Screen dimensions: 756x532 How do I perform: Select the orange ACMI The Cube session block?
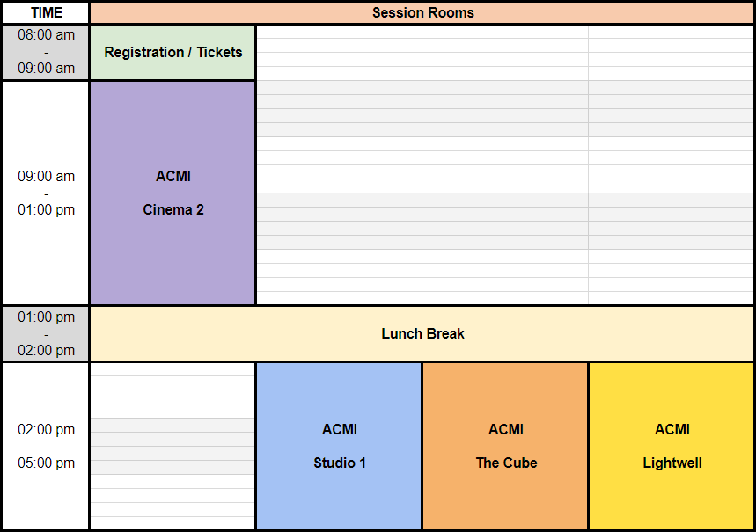(x=505, y=446)
